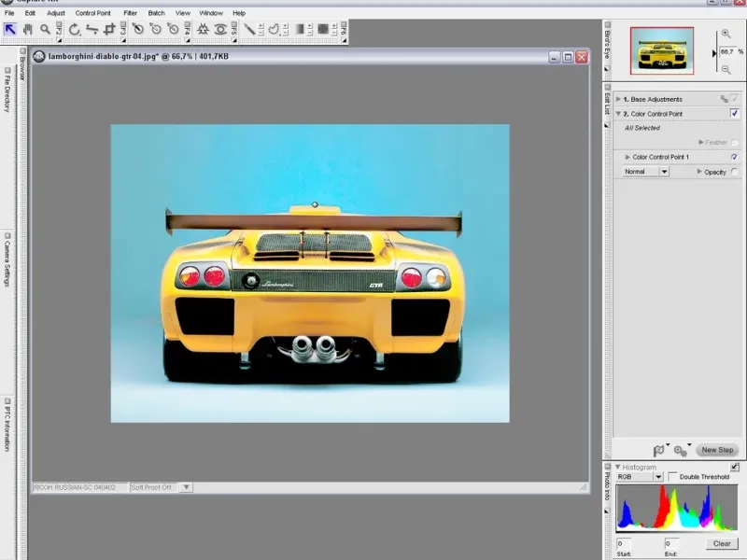The height and width of the screenshot is (560, 747).
Task: Enable the Double Threshold checkbox
Action: [673, 476]
